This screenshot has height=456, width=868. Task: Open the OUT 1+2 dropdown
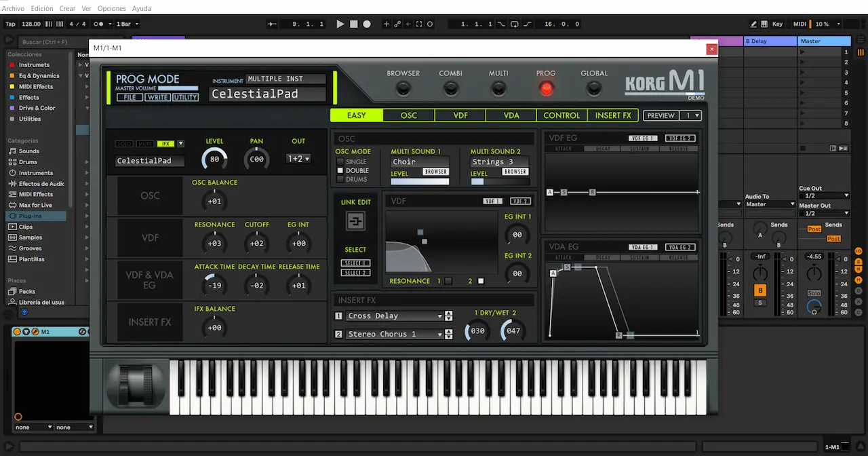point(298,159)
